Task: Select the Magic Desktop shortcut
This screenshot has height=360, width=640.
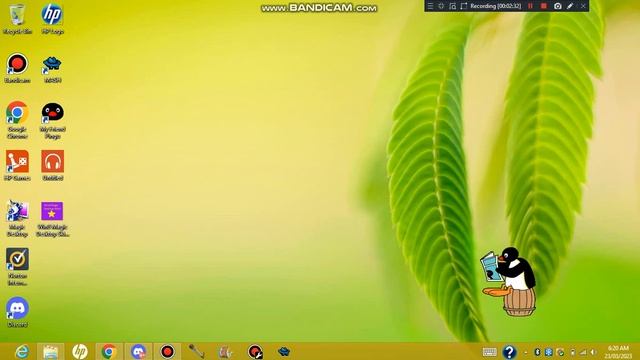Action: click(17, 218)
